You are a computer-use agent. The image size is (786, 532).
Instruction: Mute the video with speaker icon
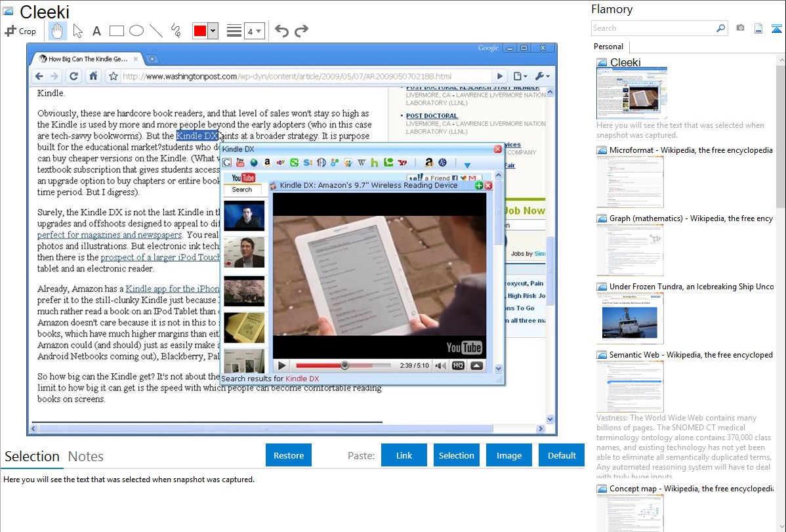point(440,365)
